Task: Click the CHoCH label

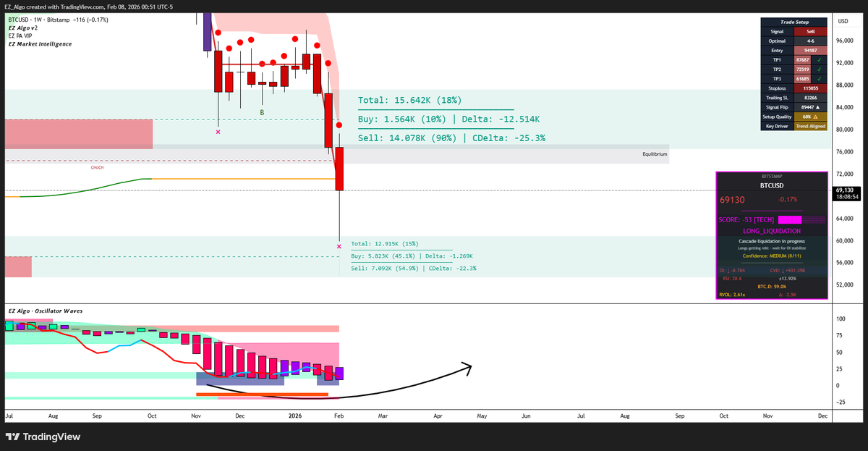Action: 97,167
